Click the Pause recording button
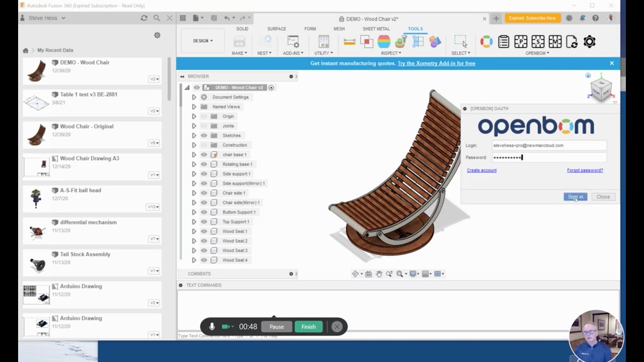 pos(276,327)
